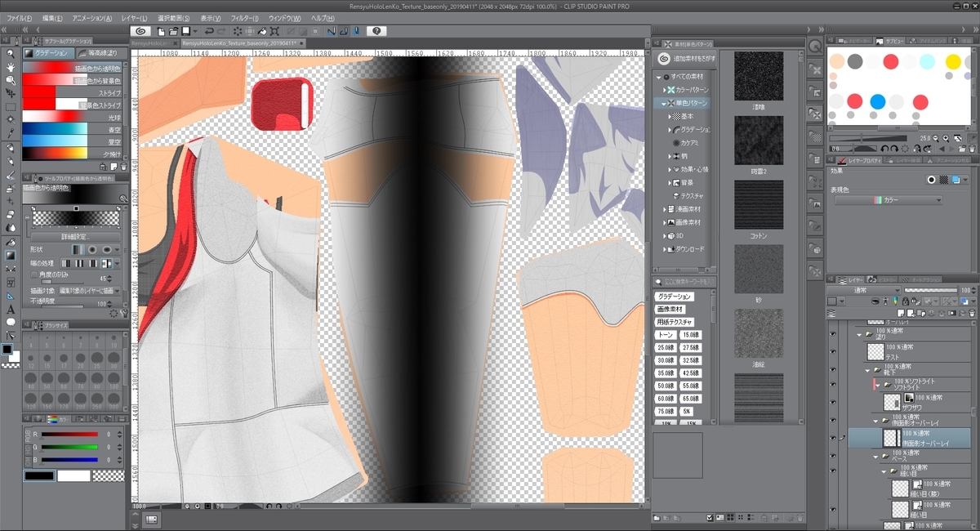
Task: Select the Hand move tool
Action: click(11, 67)
